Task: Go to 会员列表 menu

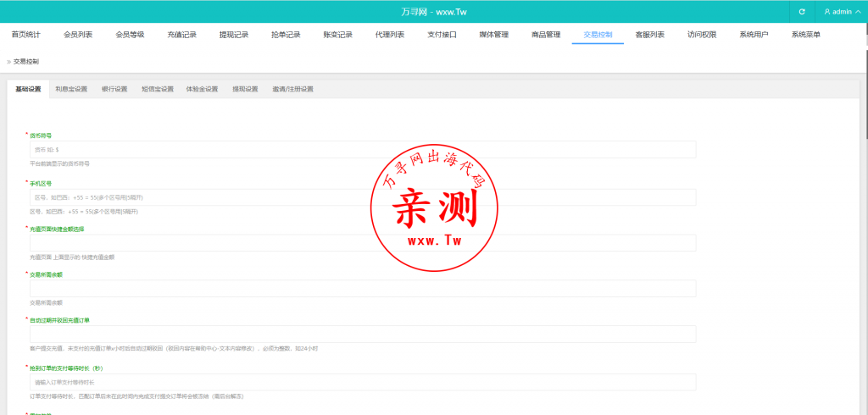Action: 78,35
